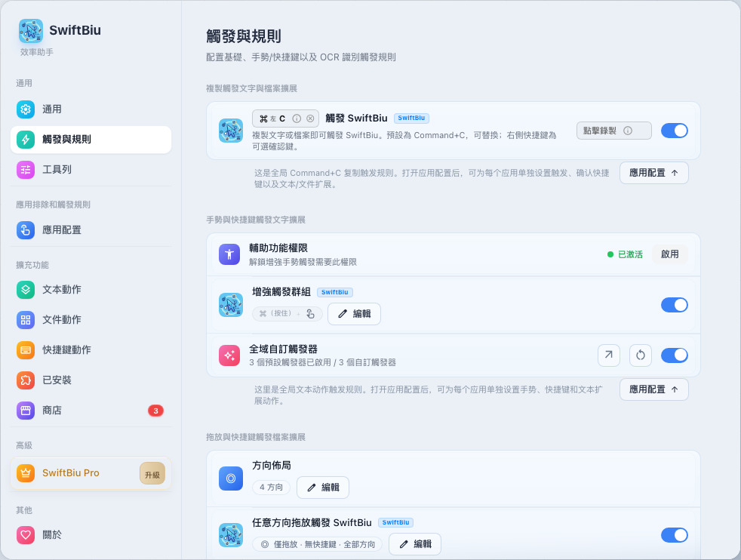Click text 3 個預設觸發器已啟用 / 3 個自訂觸發器

click(323, 362)
